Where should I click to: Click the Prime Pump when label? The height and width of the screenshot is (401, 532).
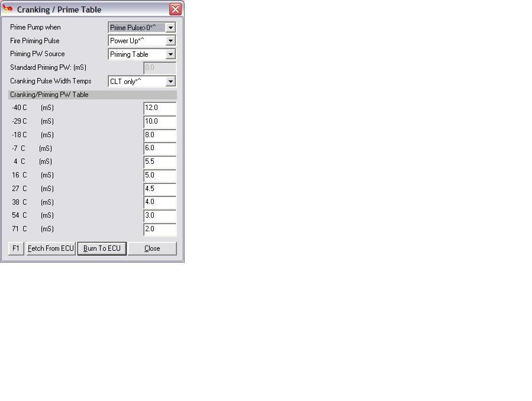pyautogui.click(x=36, y=27)
